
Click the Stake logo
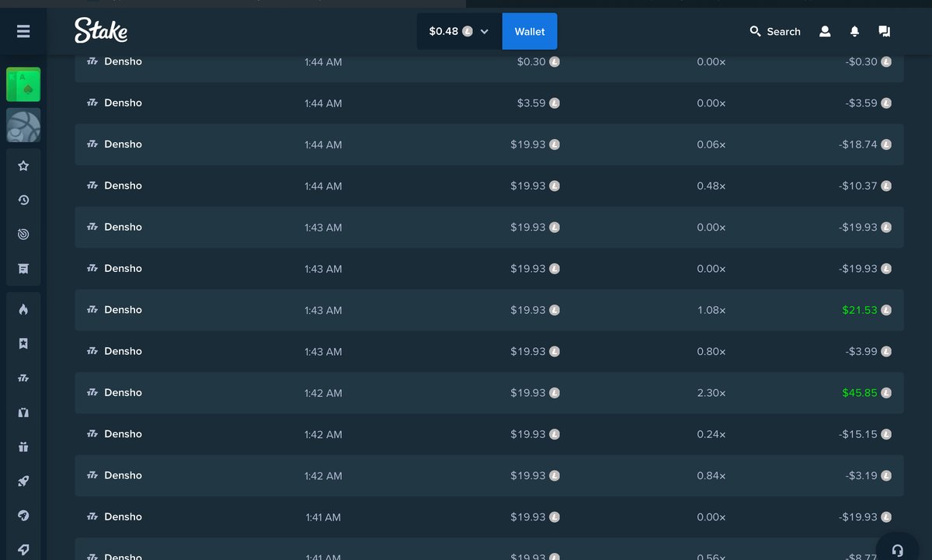coord(101,31)
